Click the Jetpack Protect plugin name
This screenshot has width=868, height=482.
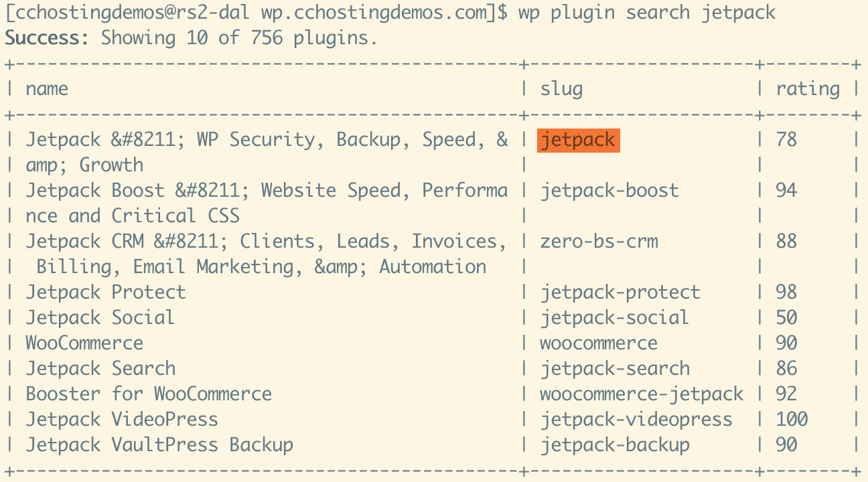(x=106, y=292)
